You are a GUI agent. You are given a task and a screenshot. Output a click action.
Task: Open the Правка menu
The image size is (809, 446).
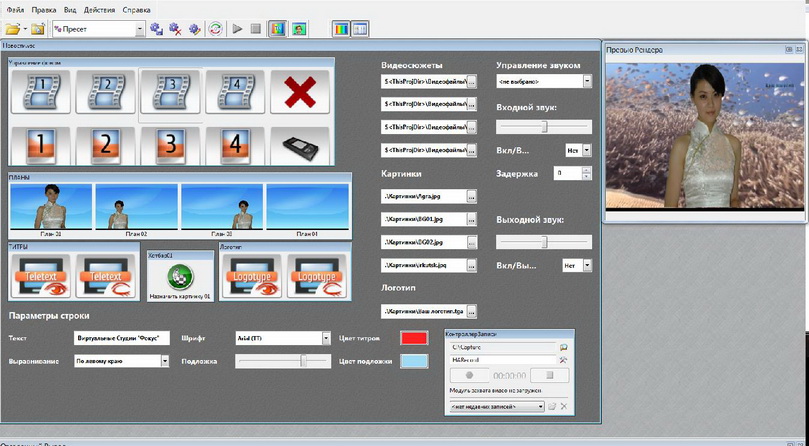44,10
